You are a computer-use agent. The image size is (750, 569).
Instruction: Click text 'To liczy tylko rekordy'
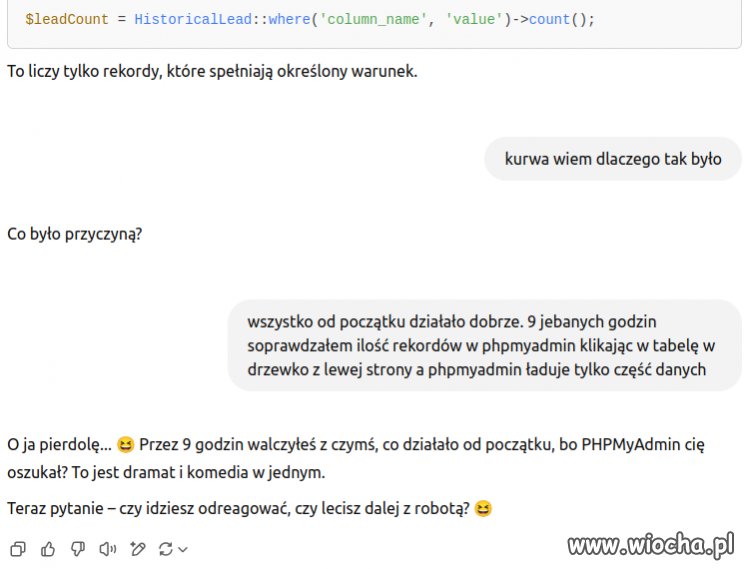(x=85, y=71)
